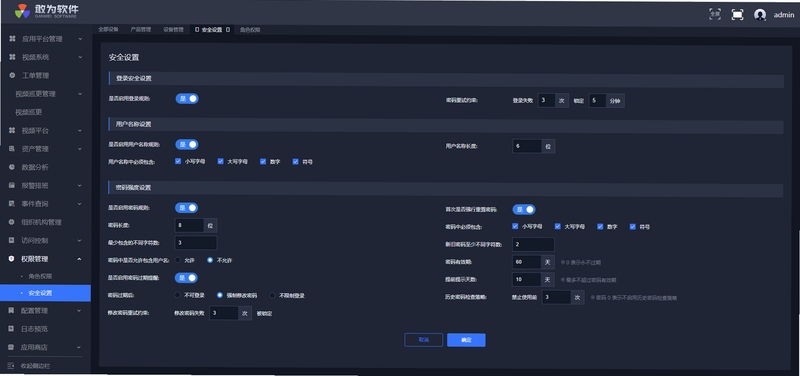Image resolution: width=800 pixels, height=376 pixels.
Task: Uncheck 小写字母 under 用户名称中必须包含
Action: coord(178,161)
